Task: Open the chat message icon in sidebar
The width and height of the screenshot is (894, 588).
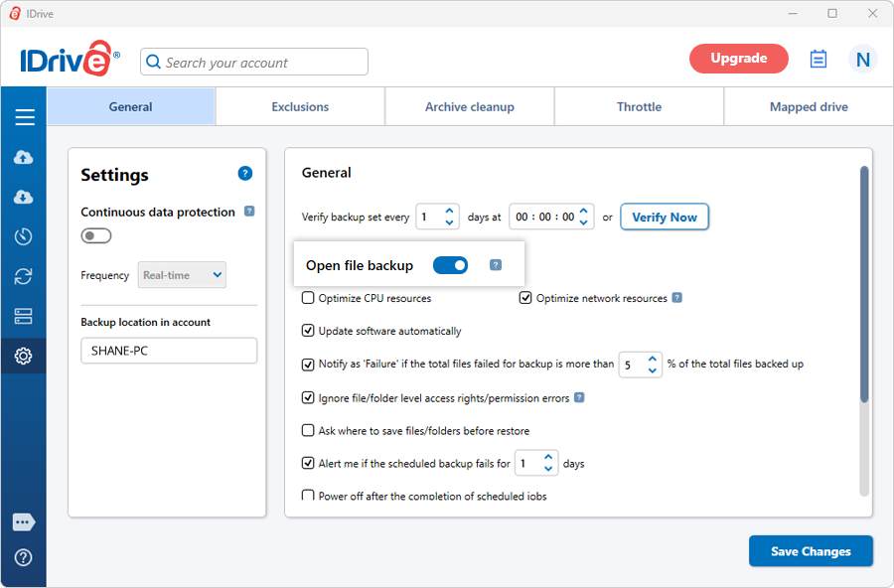Action: point(24,521)
